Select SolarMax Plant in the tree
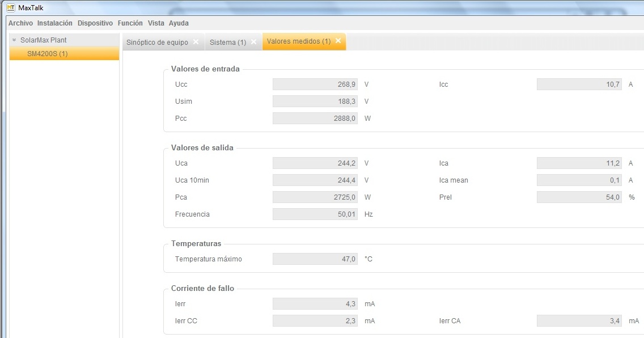This screenshot has height=338, width=644. coord(44,40)
